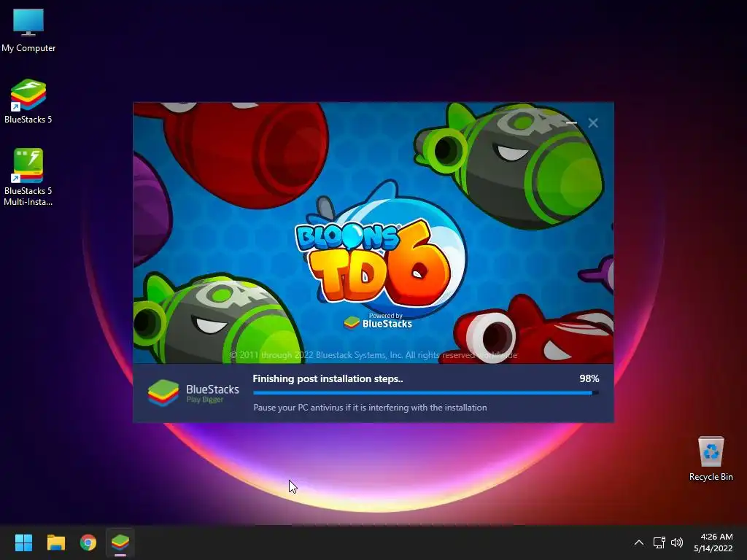747x560 pixels.
Task: Open Google Chrome from the taskbar
Action: 88,542
